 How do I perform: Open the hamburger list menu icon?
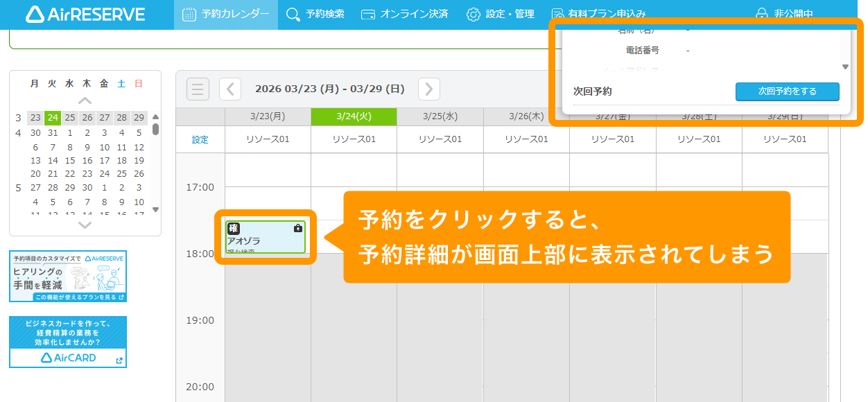pos(198,89)
